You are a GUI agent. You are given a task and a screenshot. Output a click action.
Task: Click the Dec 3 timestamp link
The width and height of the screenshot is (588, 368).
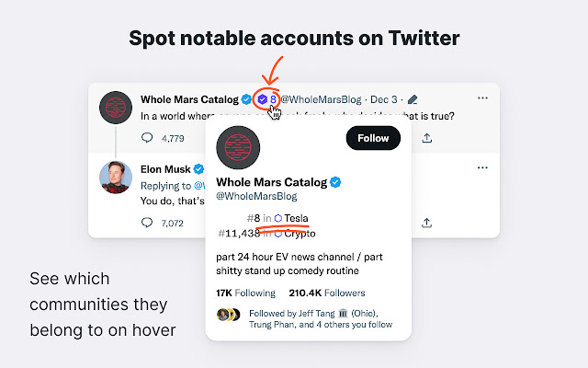coord(384,99)
